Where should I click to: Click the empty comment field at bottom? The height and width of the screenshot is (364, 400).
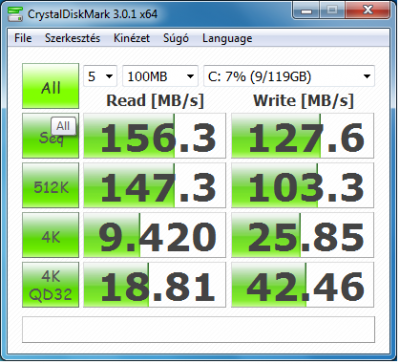pos(198,329)
